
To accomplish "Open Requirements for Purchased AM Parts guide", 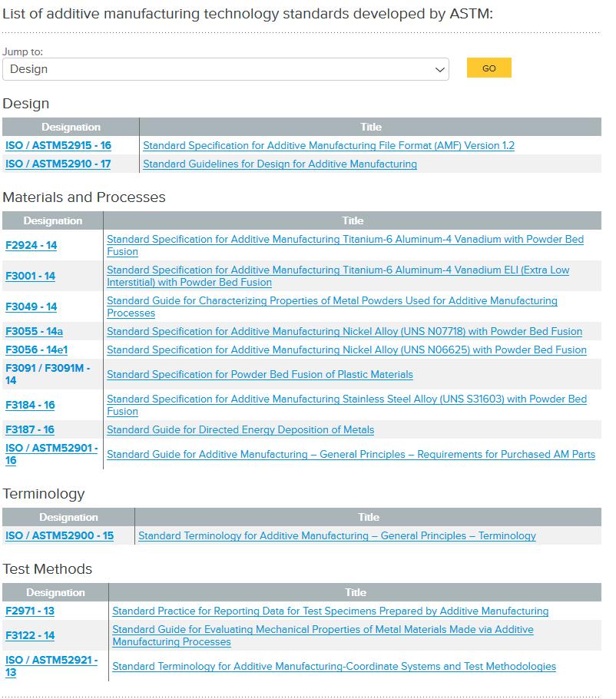I will point(351,454).
